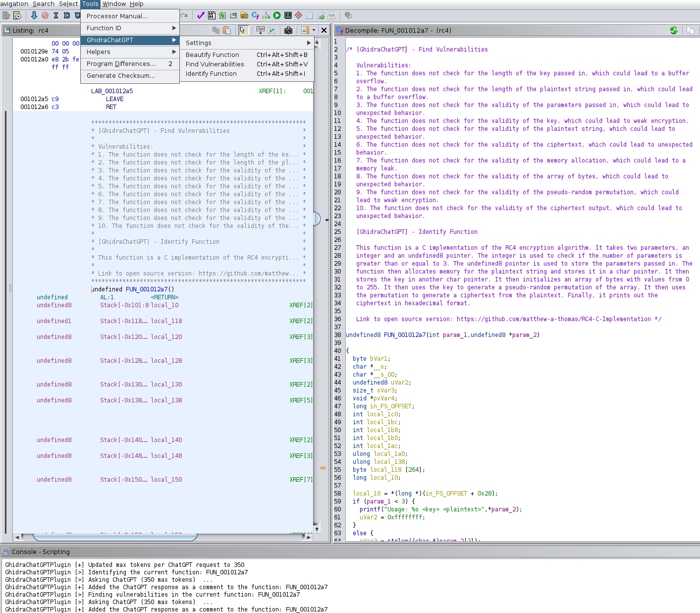Open the Listing field options dropdown arrow

tap(314, 30)
